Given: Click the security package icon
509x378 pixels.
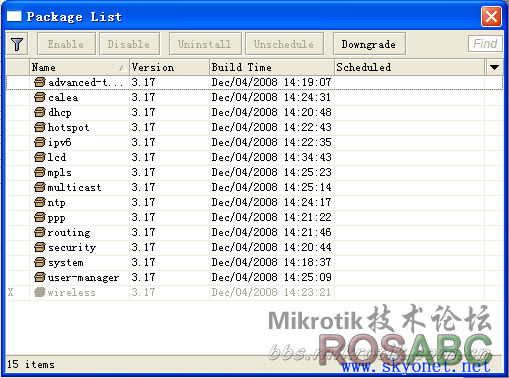Looking at the screenshot, I should 40,247.
